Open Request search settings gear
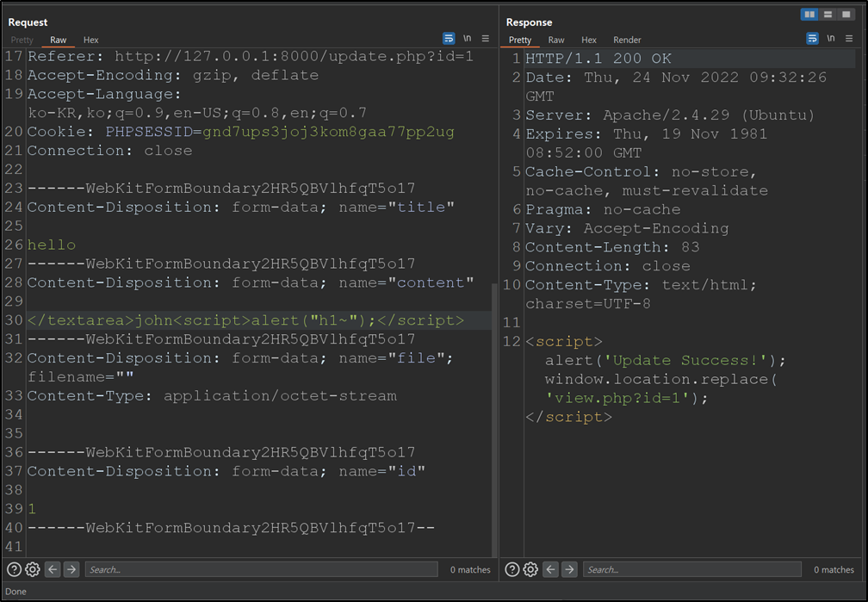The width and height of the screenshot is (868, 602). tap(33, 569)
